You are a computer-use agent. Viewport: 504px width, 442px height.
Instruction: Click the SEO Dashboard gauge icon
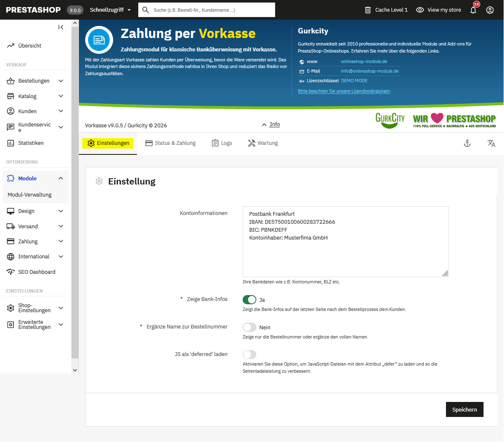[x=10, y=272]
